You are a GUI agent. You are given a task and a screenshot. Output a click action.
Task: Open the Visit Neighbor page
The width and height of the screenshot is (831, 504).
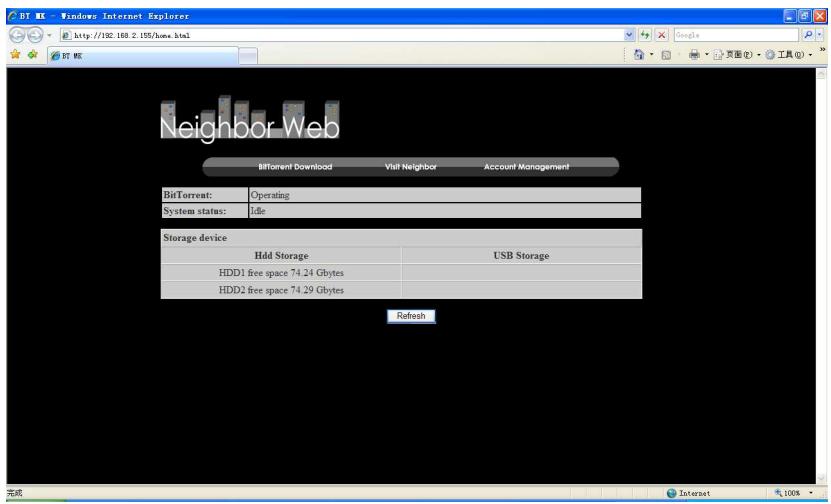pos(411,167)
